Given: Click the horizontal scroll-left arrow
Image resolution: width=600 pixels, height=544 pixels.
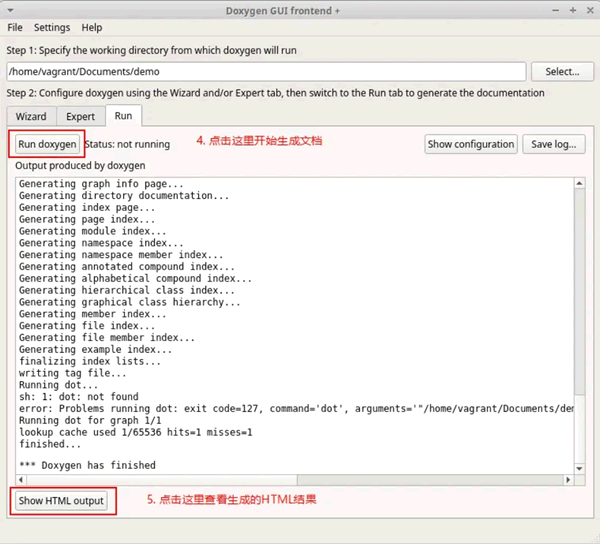Looking at the screenshot, I should [21, 480].
